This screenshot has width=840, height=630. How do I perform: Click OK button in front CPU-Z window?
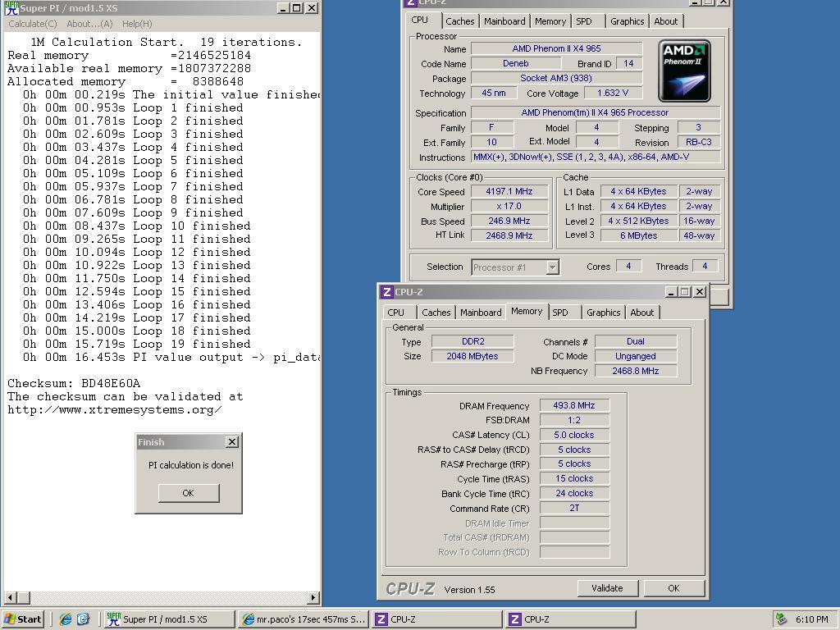(674, 588)
